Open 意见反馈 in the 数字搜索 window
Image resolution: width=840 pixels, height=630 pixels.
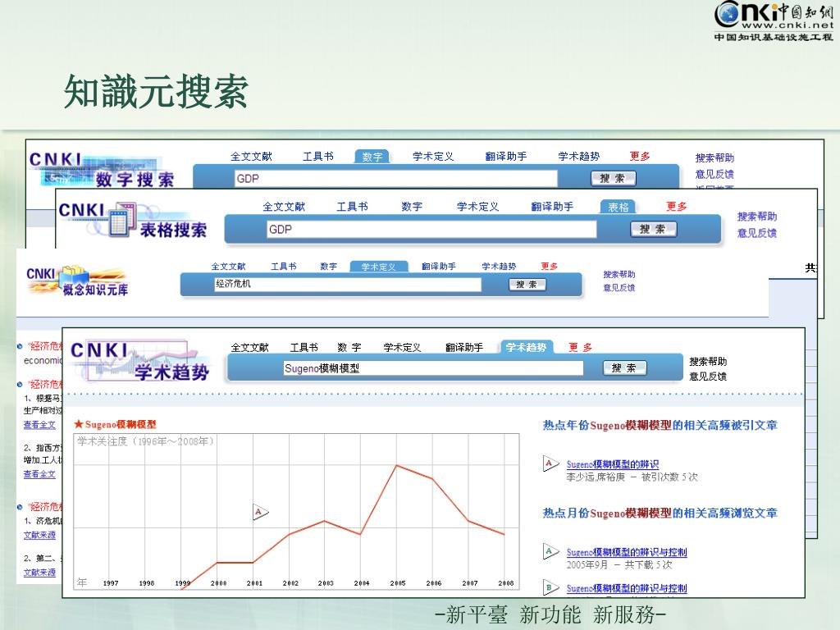tap(714, 174)
